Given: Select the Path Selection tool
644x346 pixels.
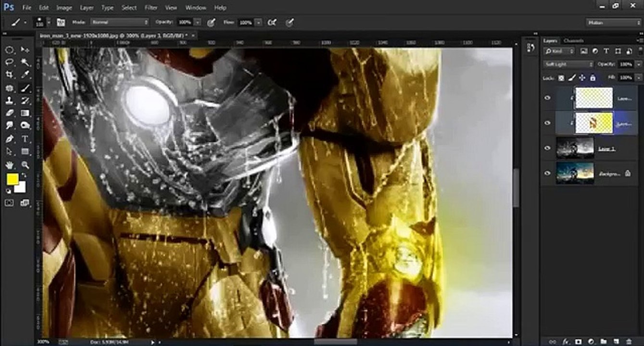Looking at the screenshot, I should point(9,151).
